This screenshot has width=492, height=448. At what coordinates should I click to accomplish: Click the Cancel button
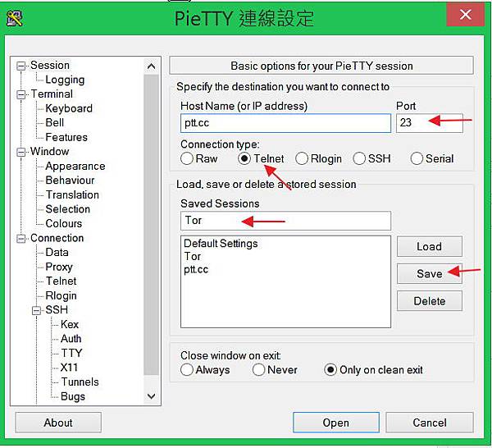pos(430,423)
